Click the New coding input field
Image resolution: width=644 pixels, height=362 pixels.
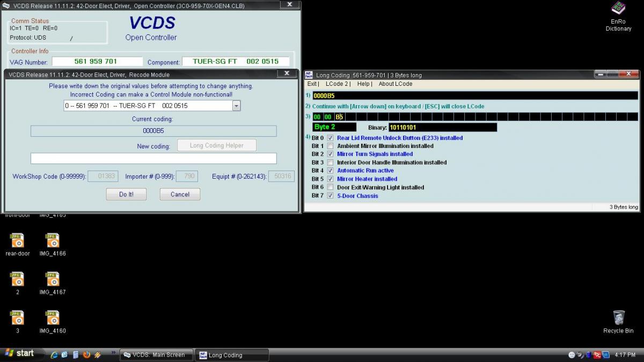coord(153,158)
